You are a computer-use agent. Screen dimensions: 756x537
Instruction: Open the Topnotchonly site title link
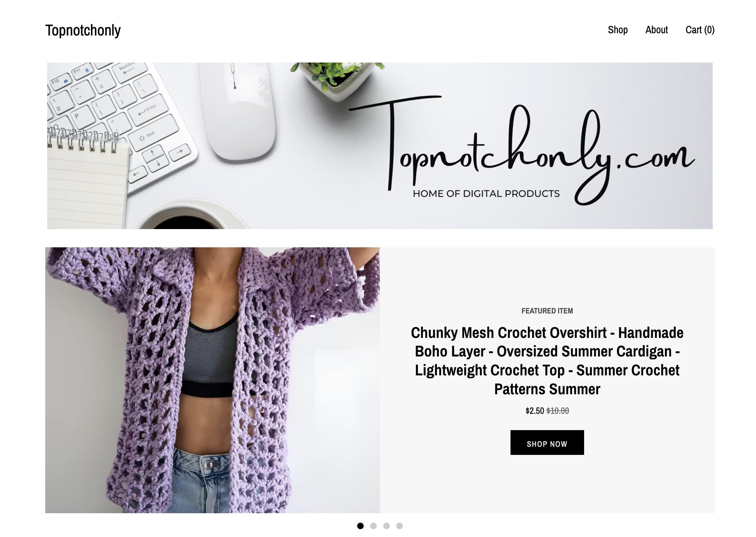point(83,30)
